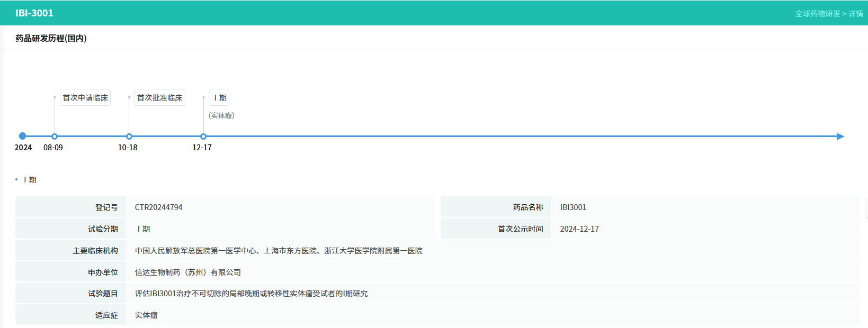Screen dimensions: 868x328
Task: Click the 试验题目 trial title text
Action: click(x=251, y=294)
